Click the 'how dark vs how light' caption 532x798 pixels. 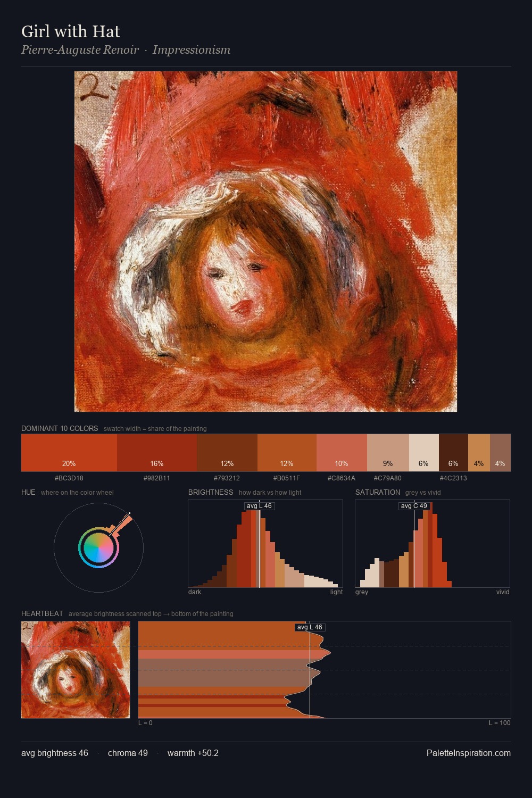click(270, 493)
